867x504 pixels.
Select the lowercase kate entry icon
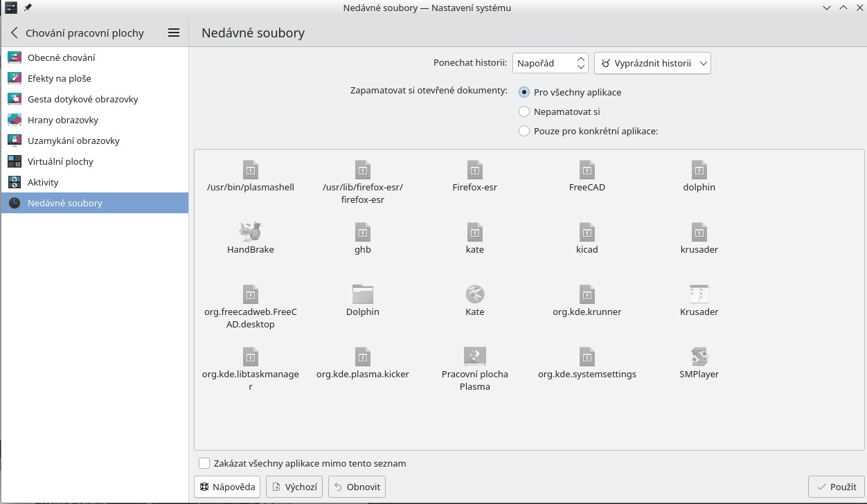tap(475, 231)
